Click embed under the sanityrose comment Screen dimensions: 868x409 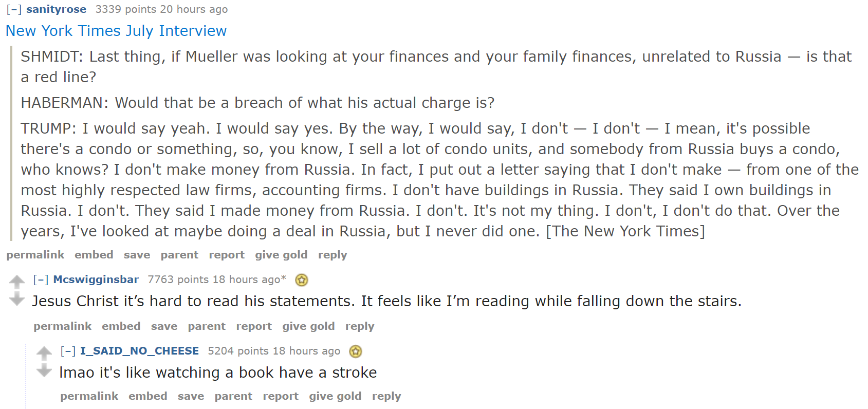94,255
